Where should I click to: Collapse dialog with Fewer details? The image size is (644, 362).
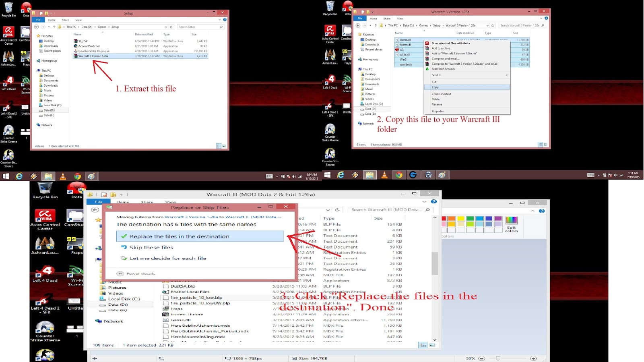136,273
